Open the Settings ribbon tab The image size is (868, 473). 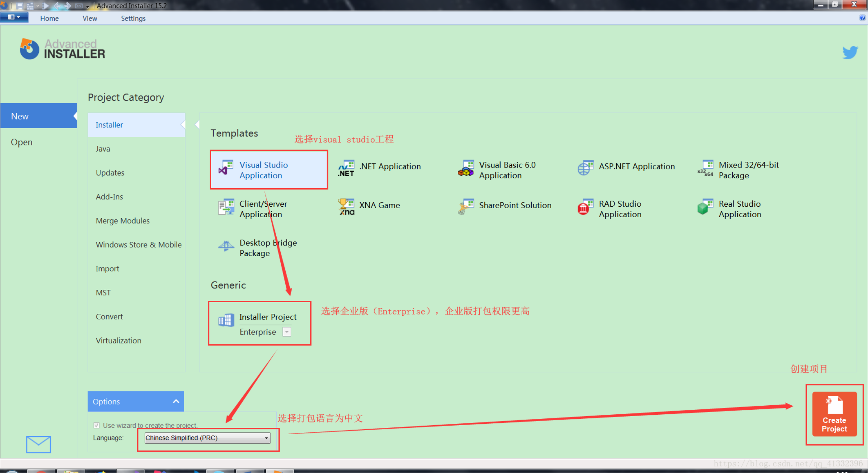coord(133,18)
